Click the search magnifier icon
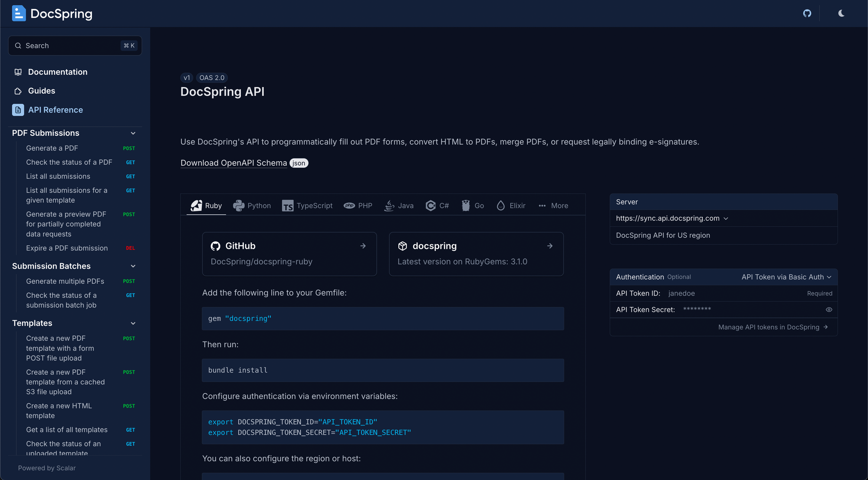Viewport: 868px width, 480px height. (18, 46)
